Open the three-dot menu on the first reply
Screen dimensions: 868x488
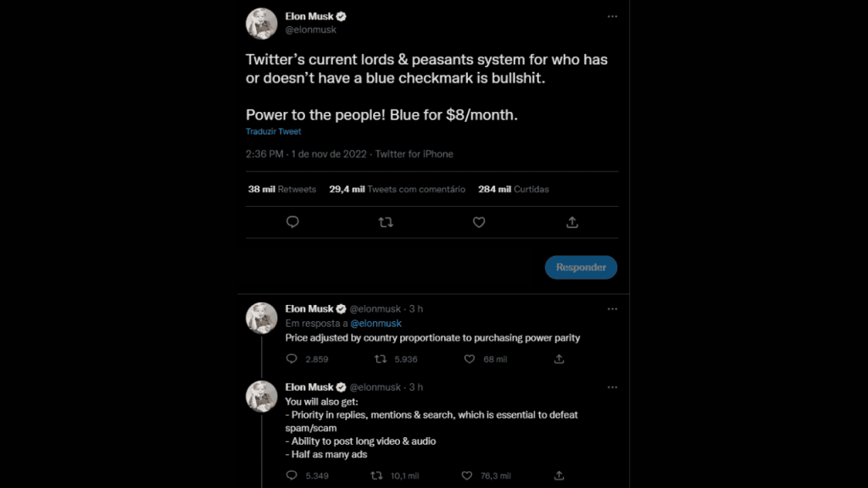(612, 308)
